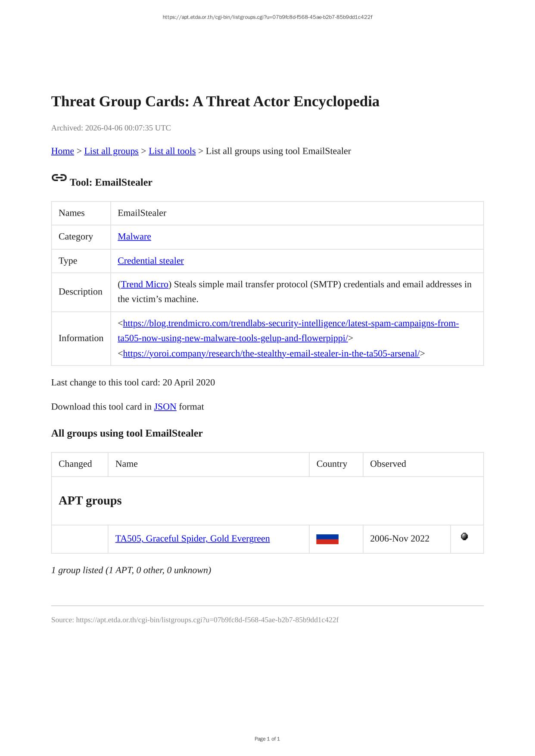Download the tool card via JSON link

pyautogui.click(x=165, y=407)
